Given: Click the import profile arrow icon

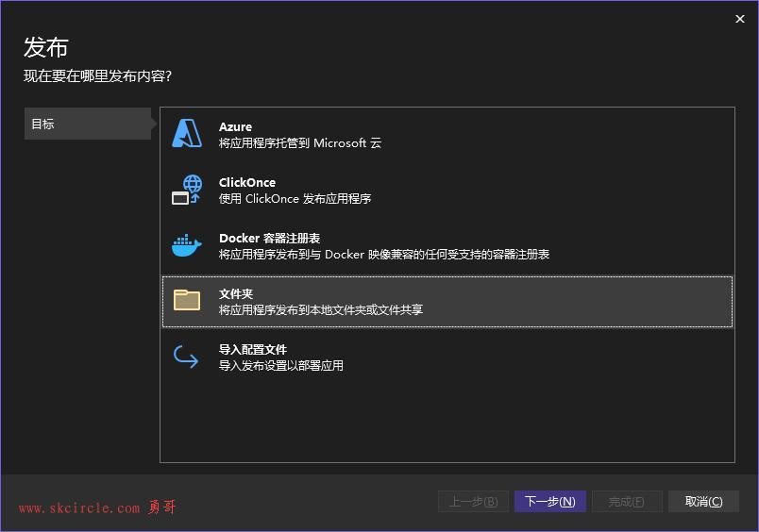Looking at the screenshot, I should tap(186, 357).
